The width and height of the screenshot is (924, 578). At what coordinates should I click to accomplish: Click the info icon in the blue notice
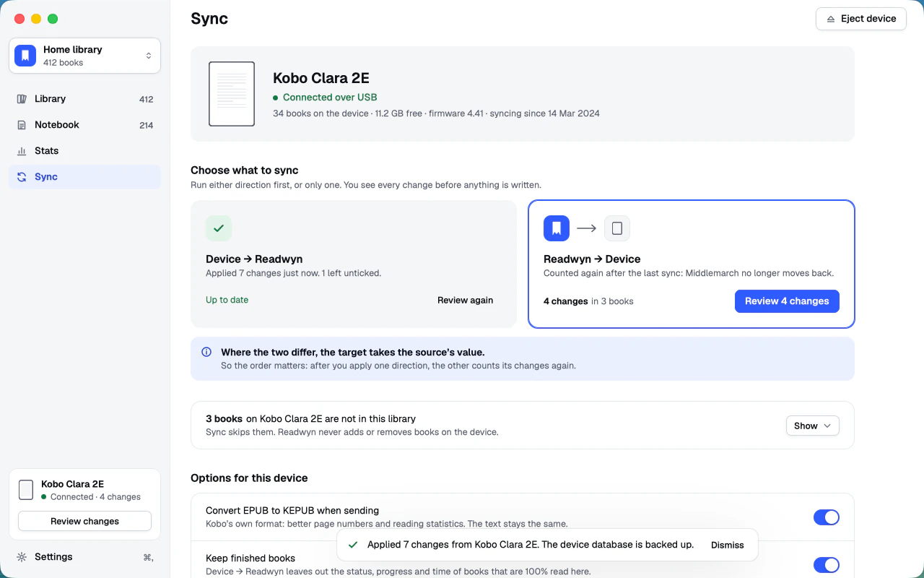click(206, 353)
